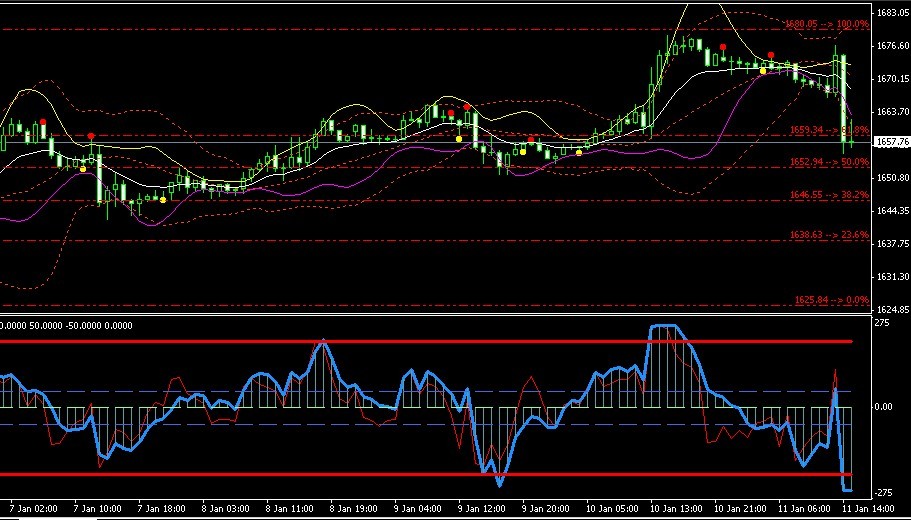Click time label '10 Jan 13:00'
This screenshot has height=520, width=911.
(x=676, y=509)
